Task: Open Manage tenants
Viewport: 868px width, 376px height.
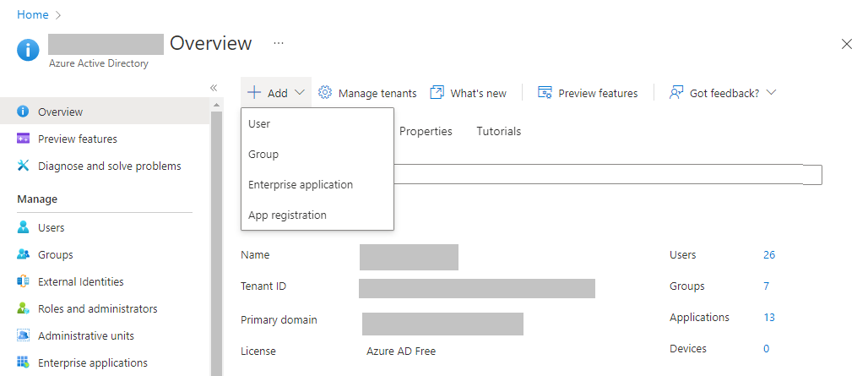Action: coord(368,93)
